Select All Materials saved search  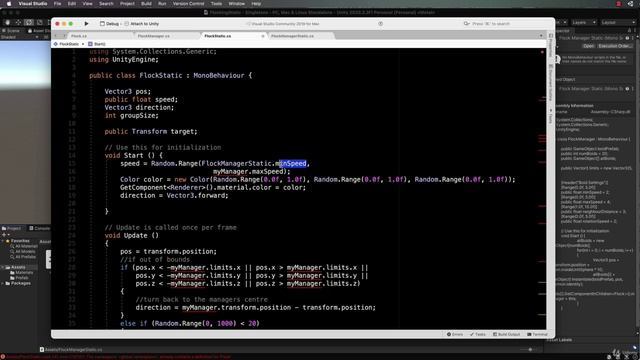[x=24, y=246]
